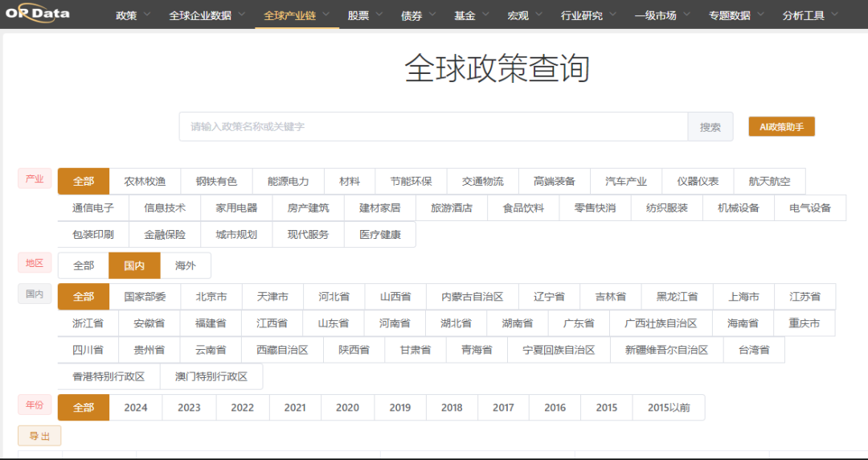The width and height of the screenshot is (868, 460).
Task: Filter by 电气设备 industry
Action: [810, 207]
